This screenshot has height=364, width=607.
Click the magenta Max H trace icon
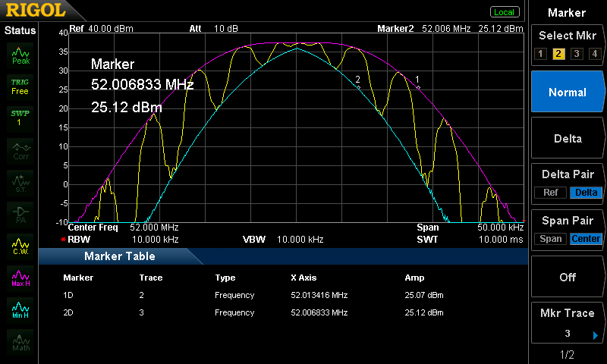pos(20,278)
